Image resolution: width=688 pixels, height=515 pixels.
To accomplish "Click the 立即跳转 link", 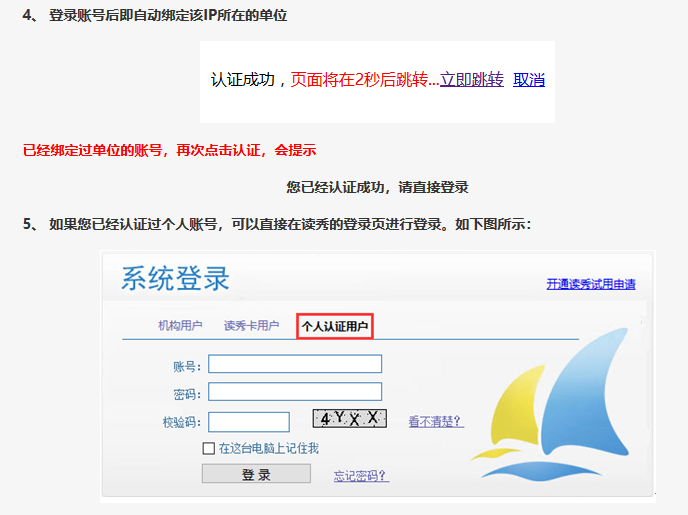I will click(471, 80).
